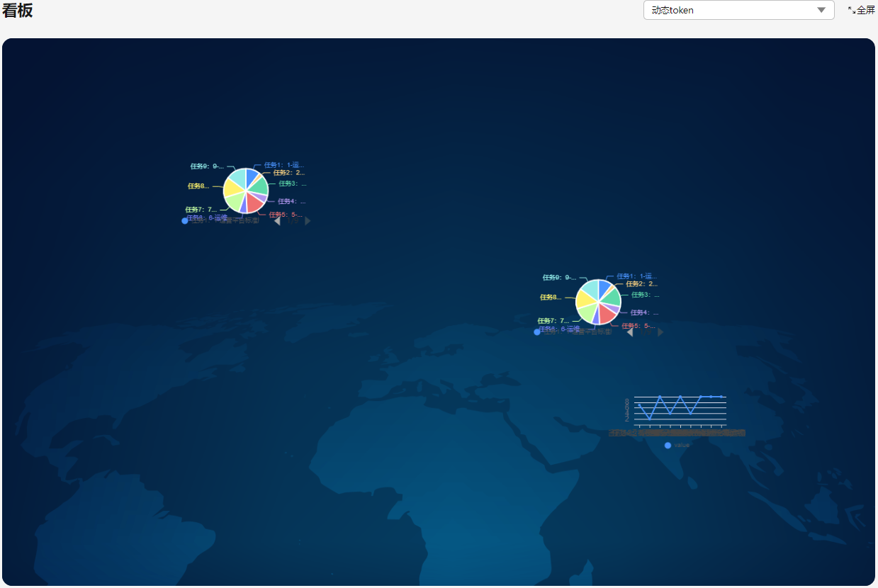
Task: Go to previous legend page in right pie chart
Action: (x=630, y=332)
